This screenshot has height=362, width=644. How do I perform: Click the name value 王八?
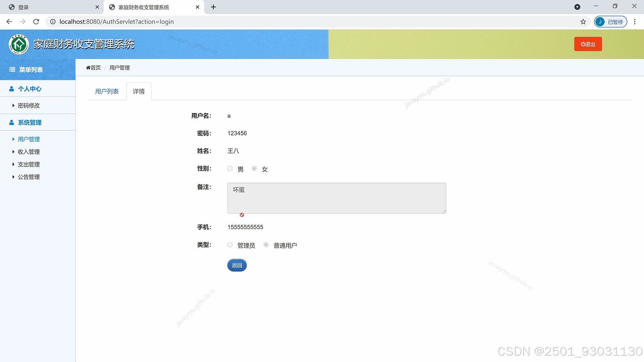tap(233, 151)
